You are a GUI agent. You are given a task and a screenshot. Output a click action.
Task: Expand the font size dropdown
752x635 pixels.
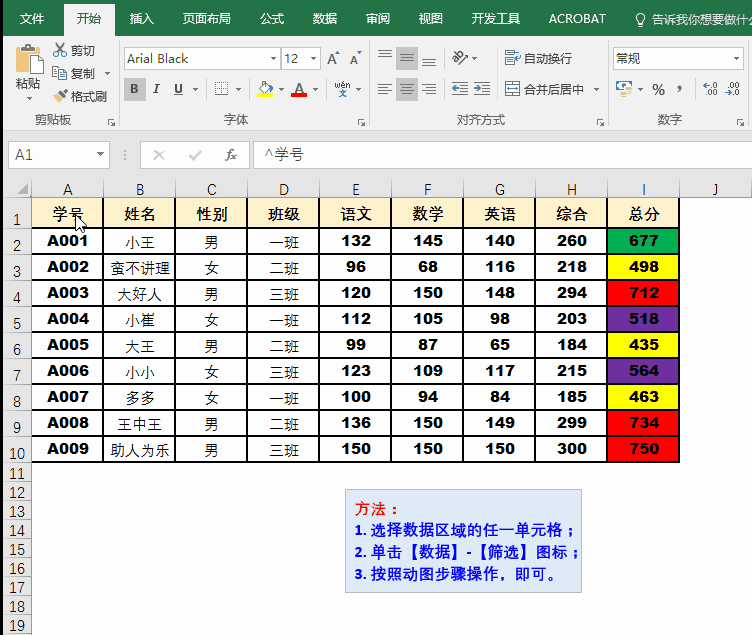[x=313, y=59]
